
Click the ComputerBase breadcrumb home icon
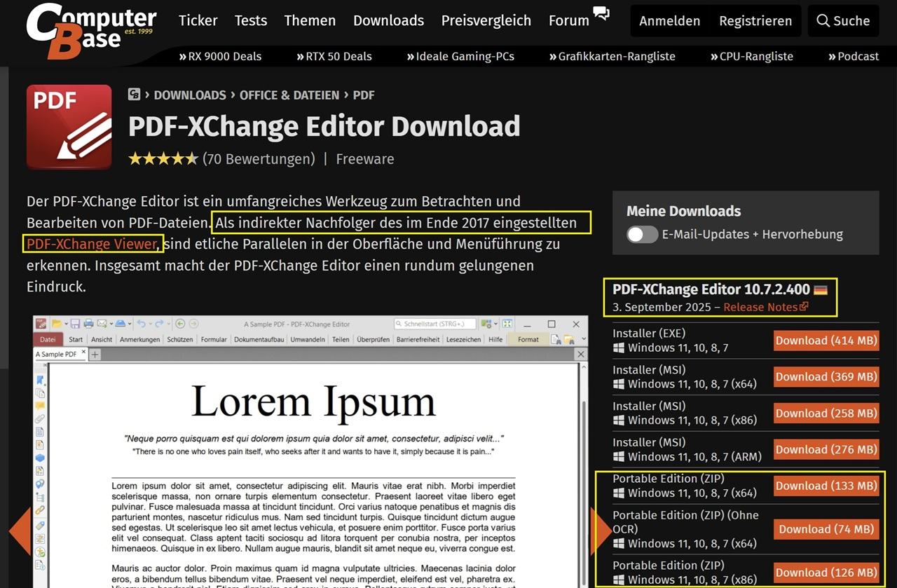point(135,95)
